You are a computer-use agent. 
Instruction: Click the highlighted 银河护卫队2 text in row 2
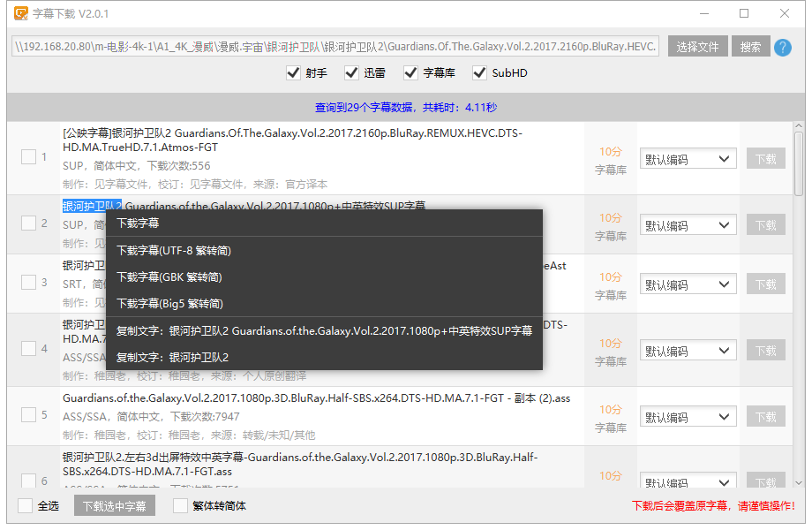pyautogui.click(x=92, y=206)
